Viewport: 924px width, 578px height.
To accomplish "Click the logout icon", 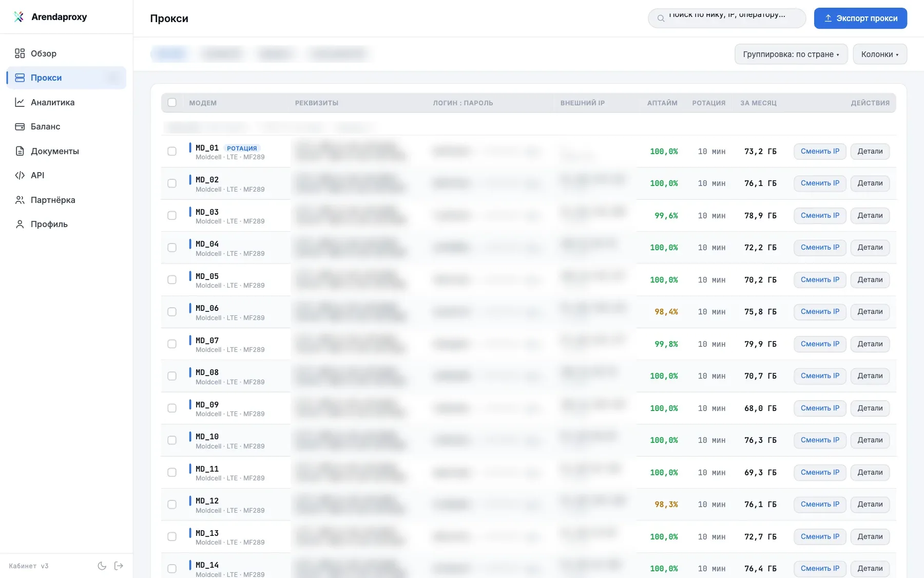I will (x=119, y=566).
